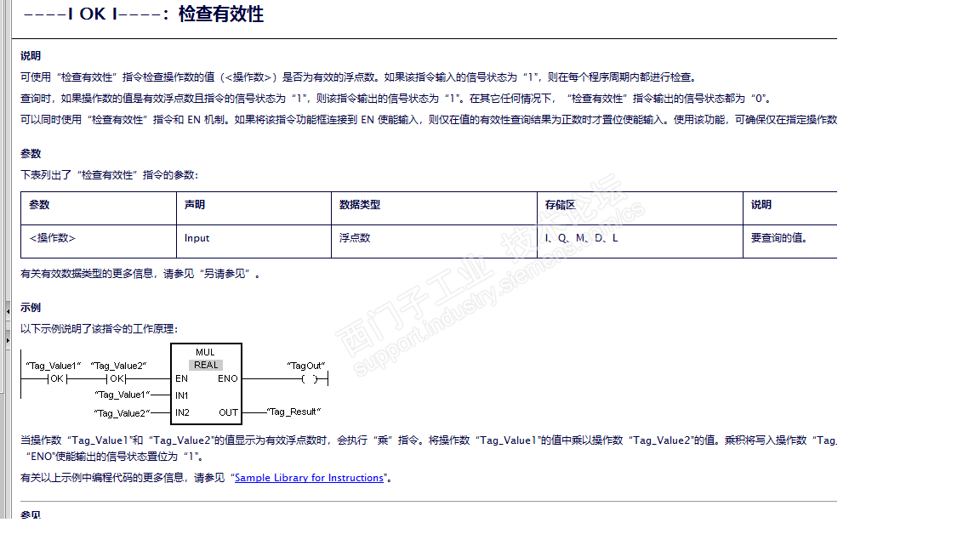Click the EN input pin label
The height and width of the screenshot is (551, 980).
coord(182,378)
